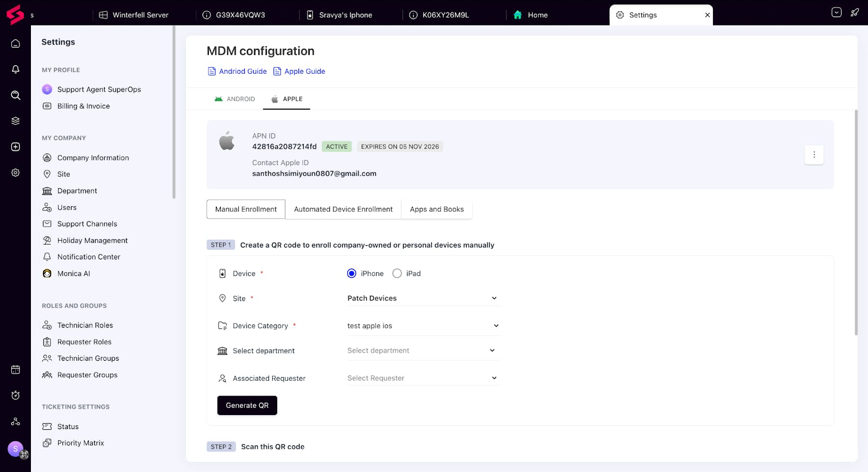Select the iPad radio button
This screenshot has height=472, width=868.
397,273
